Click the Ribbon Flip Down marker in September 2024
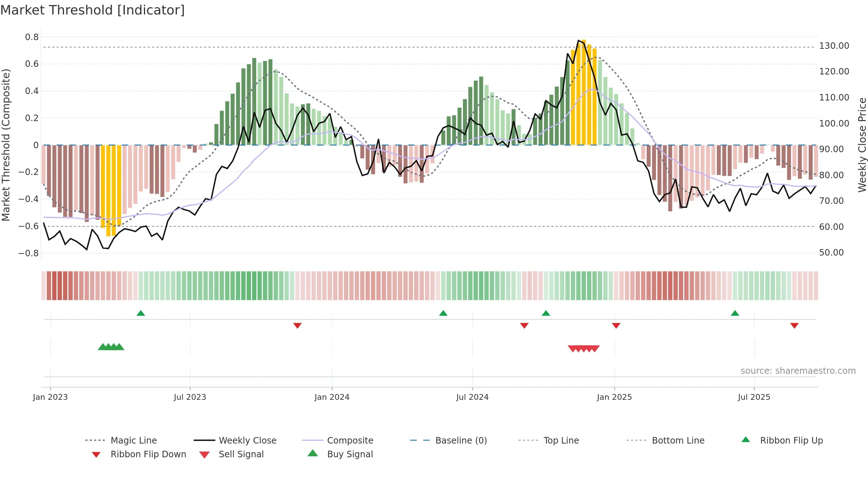868x488 pixels. tap(524, 326)
